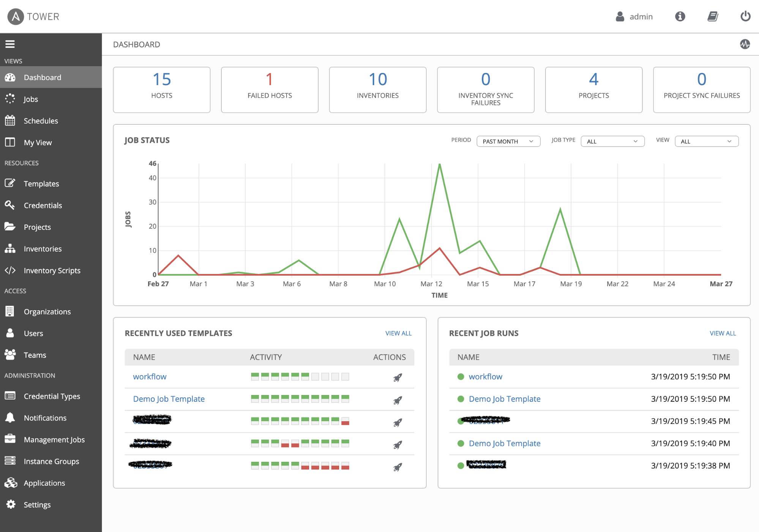Navigate to Inventory Scripts

coord(52,271)
